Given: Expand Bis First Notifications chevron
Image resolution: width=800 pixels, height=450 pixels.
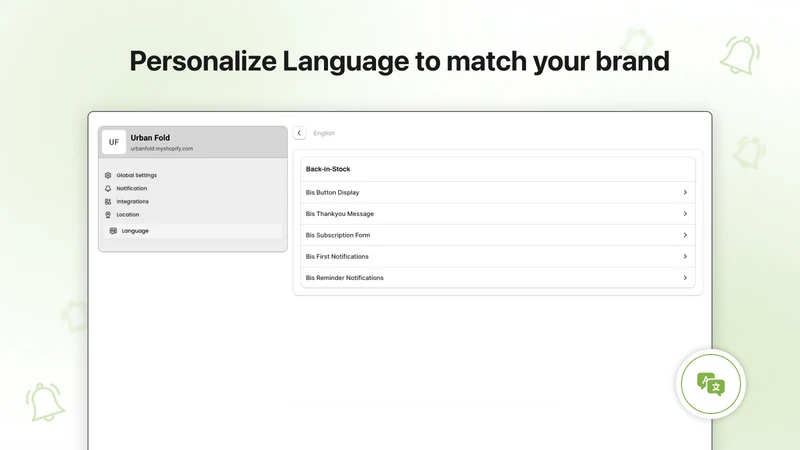Looking at the screenshot, I should tap(685, 257).
